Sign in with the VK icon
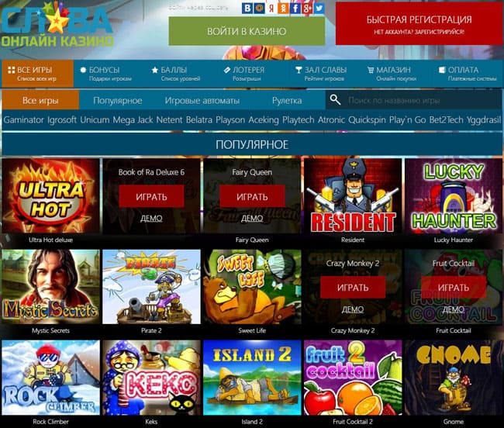 tap(247, 8)
